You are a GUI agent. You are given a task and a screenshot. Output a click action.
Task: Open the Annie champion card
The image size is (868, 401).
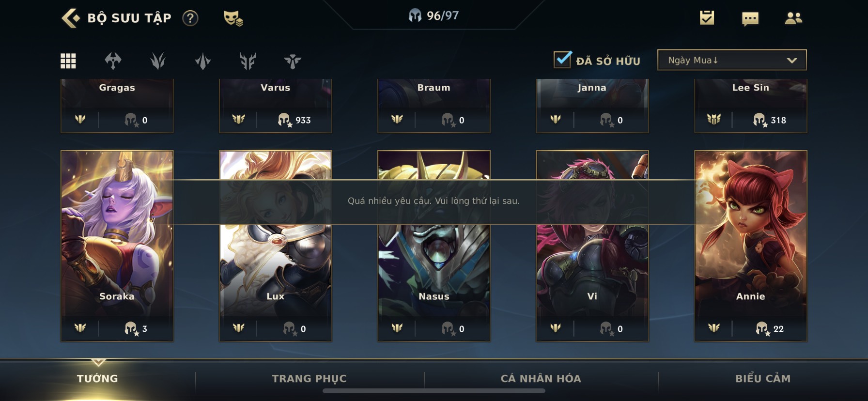(751, 246)
